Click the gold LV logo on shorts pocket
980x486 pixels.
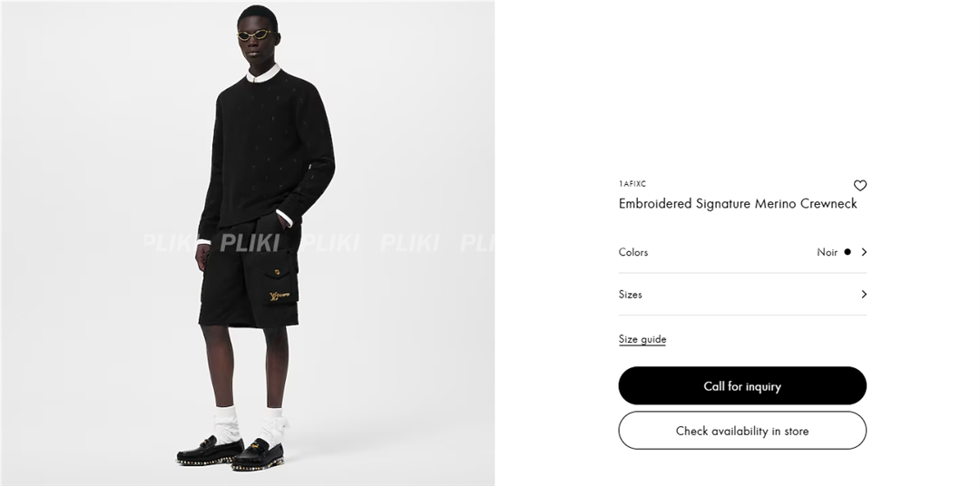(x=279, y=296)
